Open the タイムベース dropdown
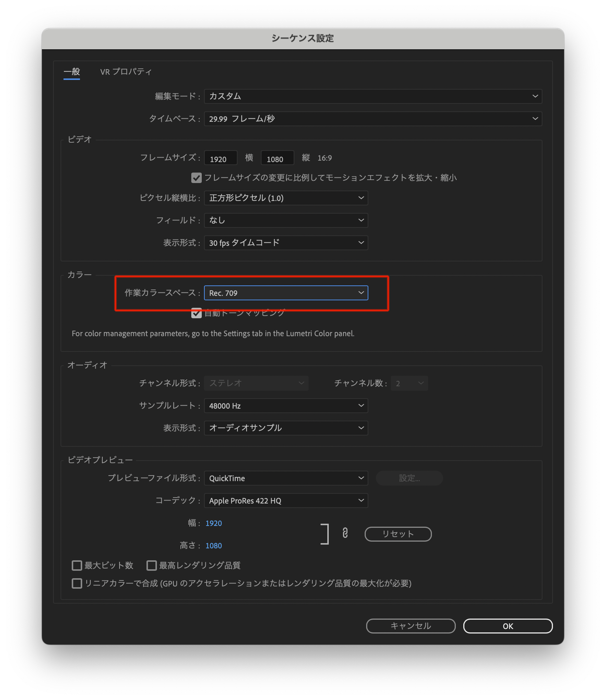The width and height of the screenshot is (606, 700). 373,119
